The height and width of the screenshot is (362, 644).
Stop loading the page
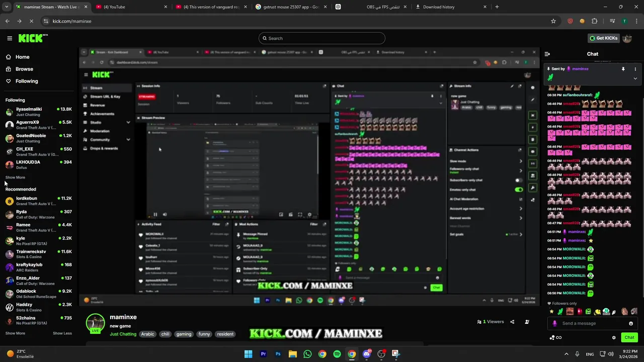[x=31, y=21]
